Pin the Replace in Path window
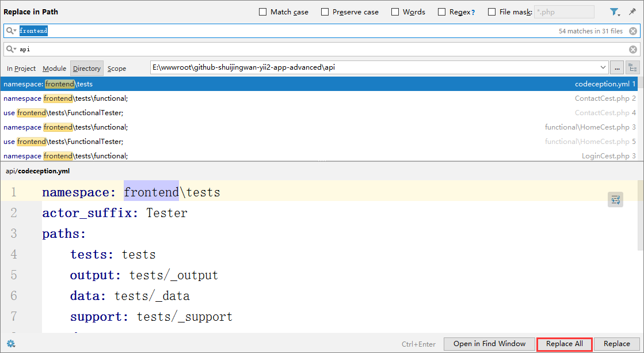The image size is (644, 353). point(632,12)
